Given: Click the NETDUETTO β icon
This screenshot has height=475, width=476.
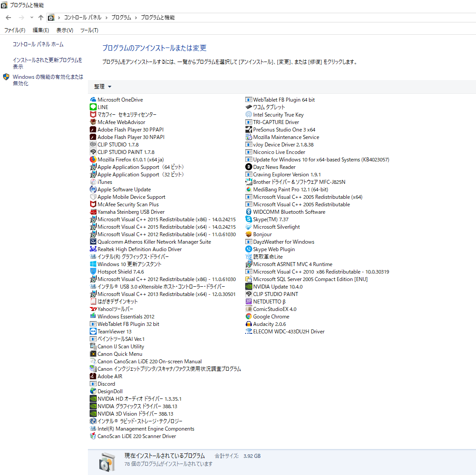Looking at the screenshot, I should coord(249,302).
